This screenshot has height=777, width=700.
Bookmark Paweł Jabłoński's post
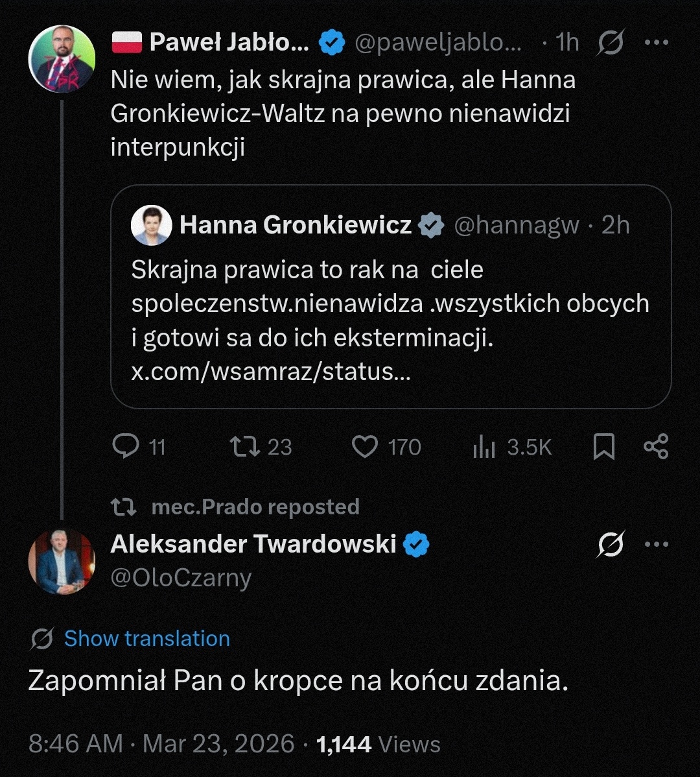604,447
